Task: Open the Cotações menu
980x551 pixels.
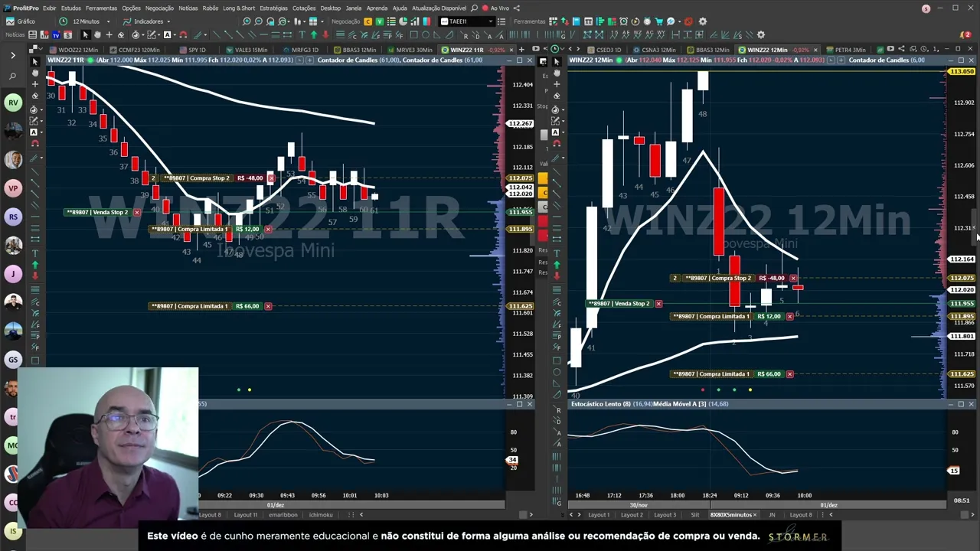Action: pos(304,8)
